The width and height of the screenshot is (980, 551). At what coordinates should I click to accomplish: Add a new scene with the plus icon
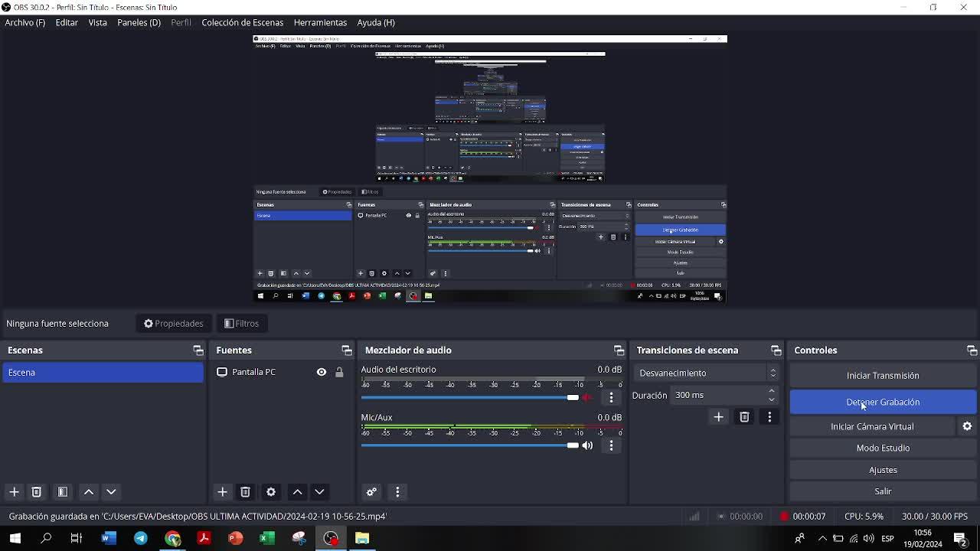coord(14,492)
